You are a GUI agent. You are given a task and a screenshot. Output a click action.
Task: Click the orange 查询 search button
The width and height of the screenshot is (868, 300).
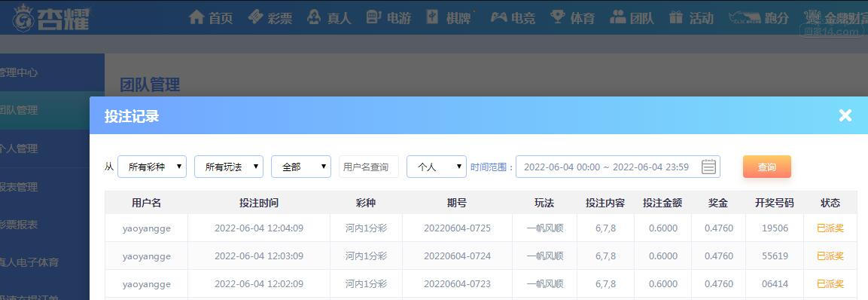766,167
